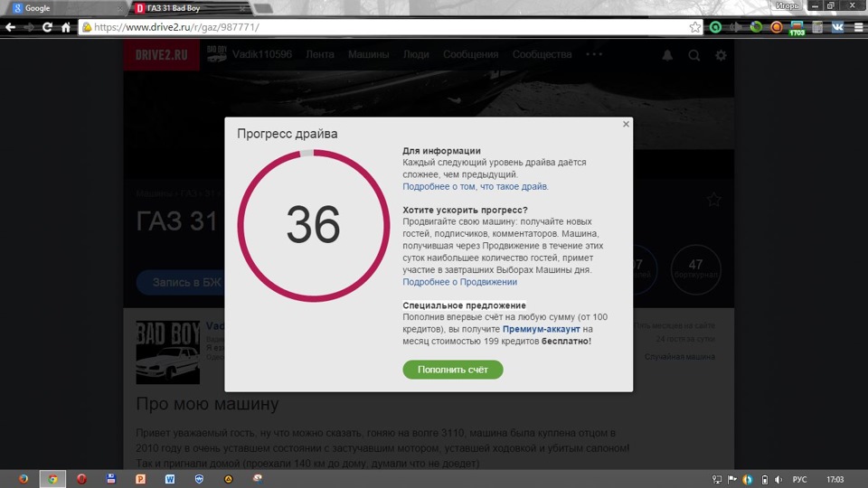Click the green circular arrow extension icon

756,27
